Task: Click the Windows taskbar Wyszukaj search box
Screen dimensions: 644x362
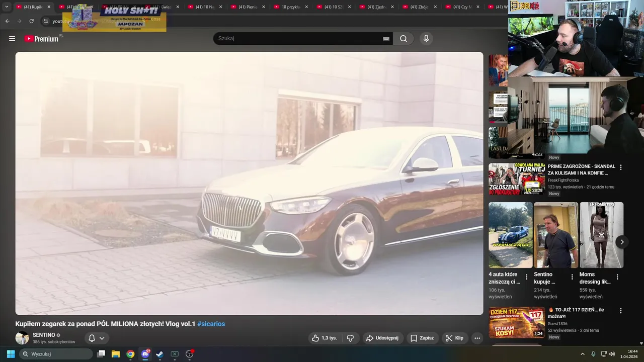Action: tap(56, 354)
